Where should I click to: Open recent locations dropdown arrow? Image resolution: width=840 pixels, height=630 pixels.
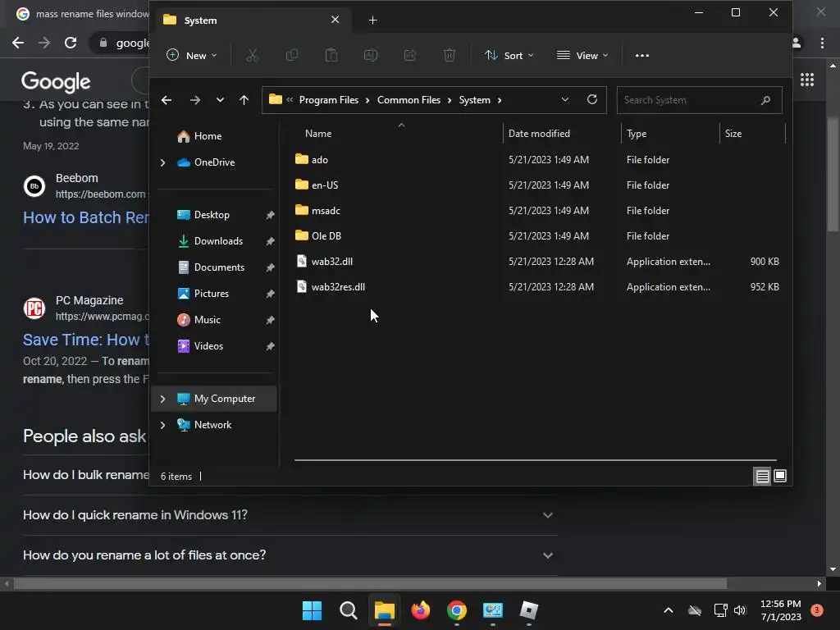(x=220, y=100)
